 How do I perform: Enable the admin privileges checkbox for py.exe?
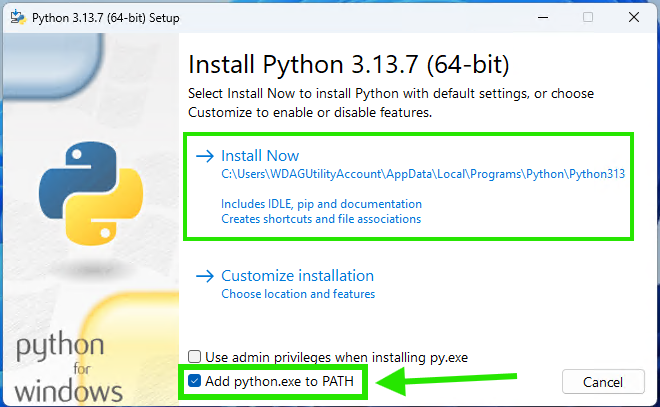(196, 357)
